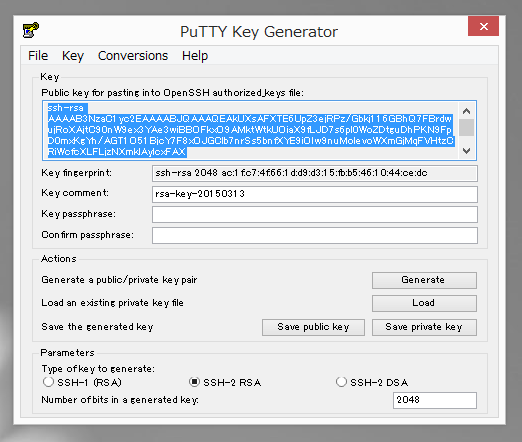
Task: Click the Generate button
Action: point(424,280)
